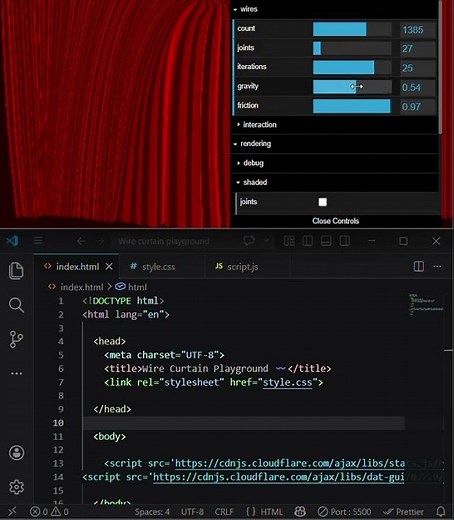
Task: Toggle secondary side bar layout icon
Action: point(345,241)
